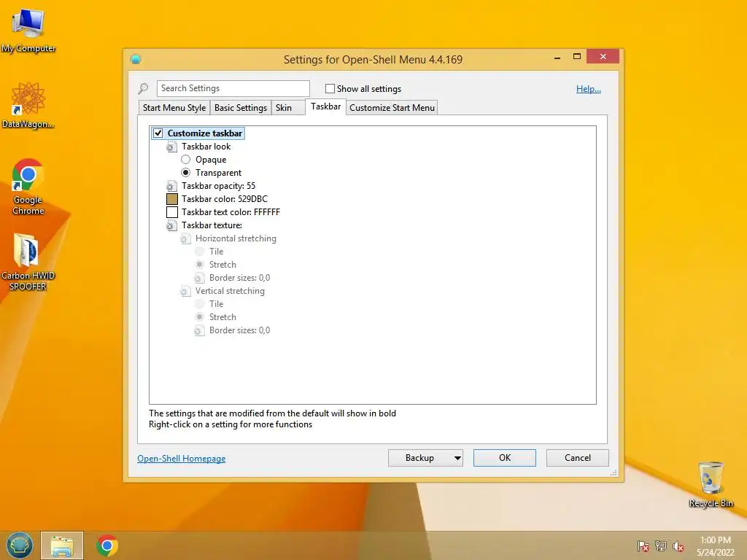Open File Explorer from the taskbar
This screenshot has height=560, width=747.
click(62, 545)
